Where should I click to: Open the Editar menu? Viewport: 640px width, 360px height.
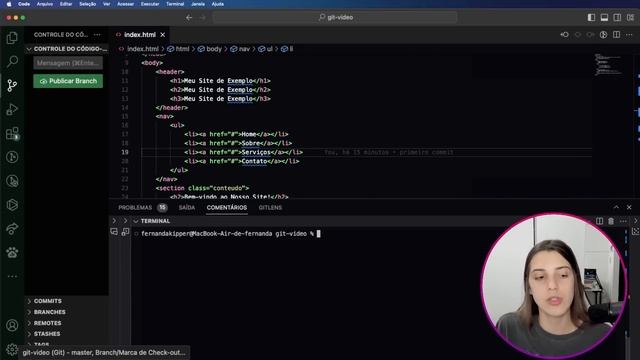66,4
